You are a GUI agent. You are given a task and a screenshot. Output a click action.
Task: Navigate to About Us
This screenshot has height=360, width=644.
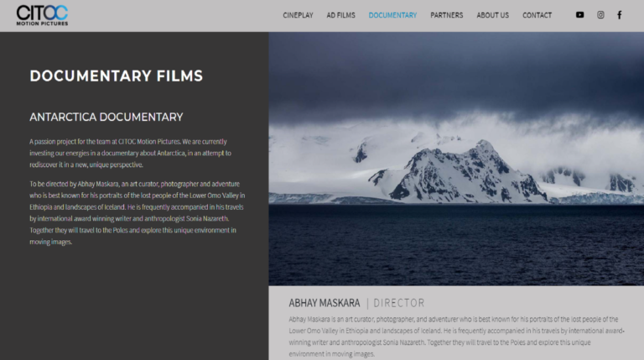[492, 15]
